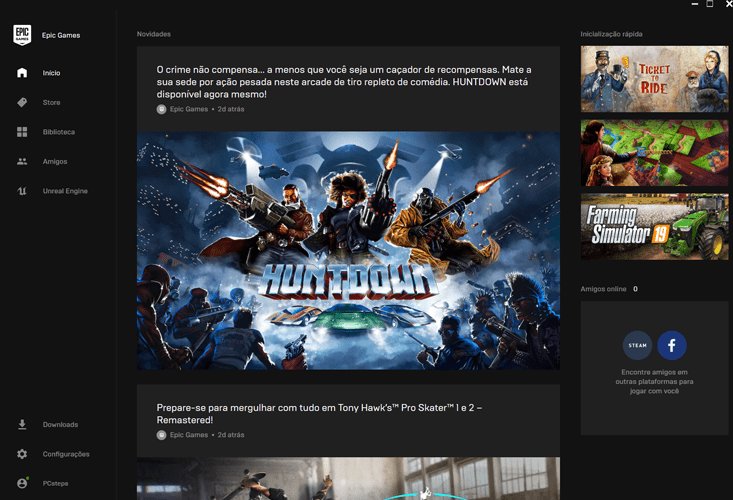Click the Epic Games logo icon

pyautogui.click(x=22, y=35)
